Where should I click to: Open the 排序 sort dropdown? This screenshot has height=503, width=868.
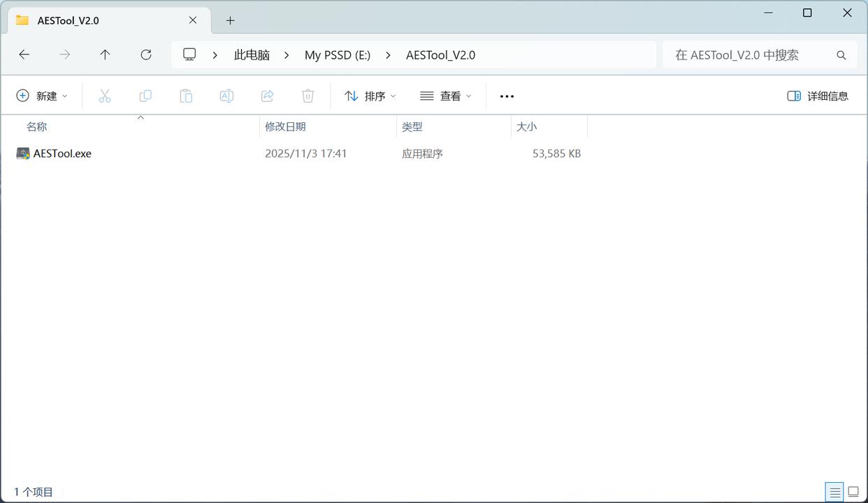(370, 96)
